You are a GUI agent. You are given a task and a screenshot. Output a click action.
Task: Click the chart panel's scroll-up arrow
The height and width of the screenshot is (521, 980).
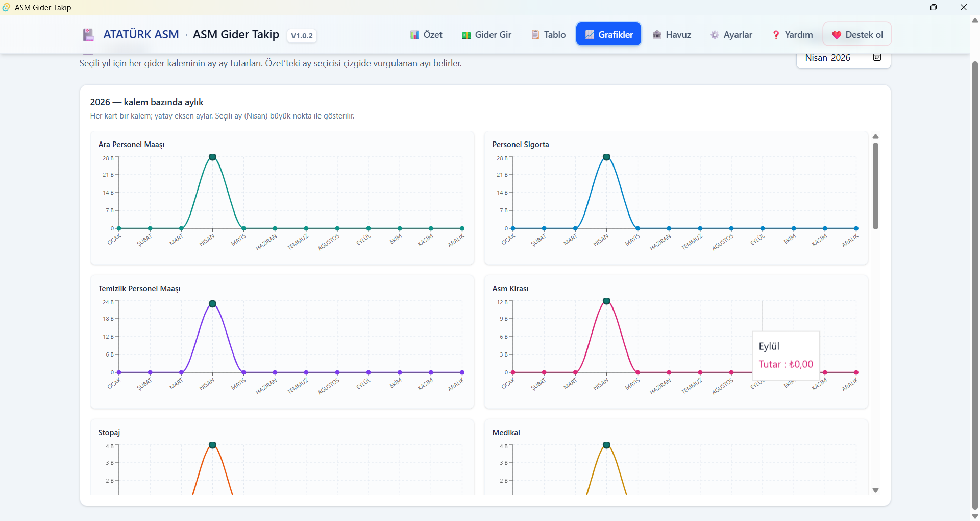pos(876,136)
